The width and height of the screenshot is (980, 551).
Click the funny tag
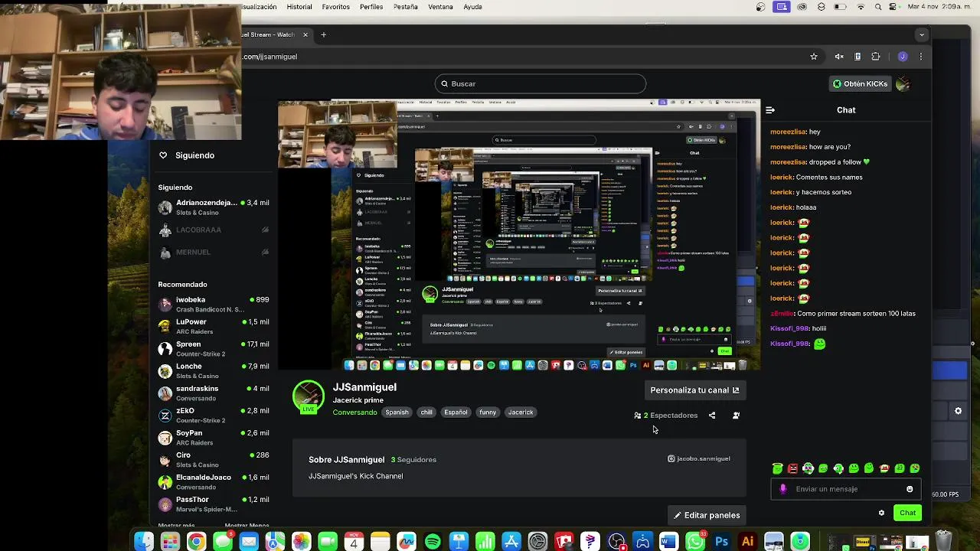tap(488, 412)
